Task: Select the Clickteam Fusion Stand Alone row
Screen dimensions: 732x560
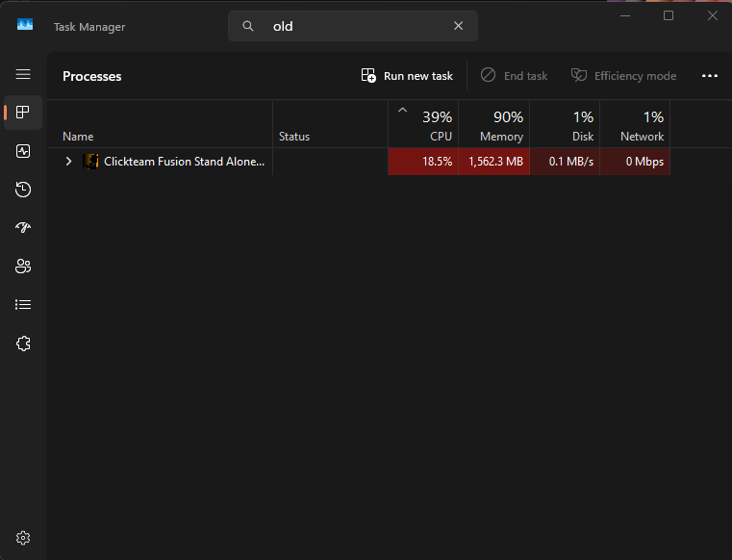Action: pyautogui.click(x=359, y=162)
